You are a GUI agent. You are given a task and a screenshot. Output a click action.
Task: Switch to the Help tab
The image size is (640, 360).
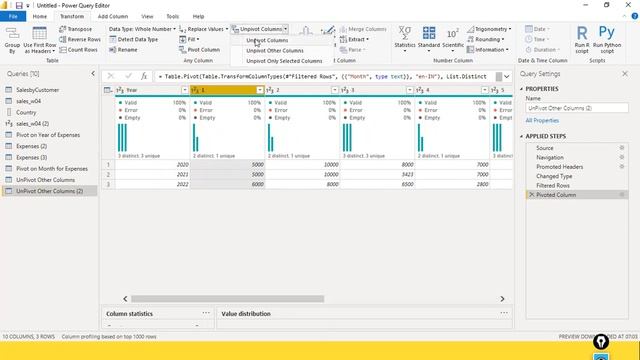click(198, 16)
